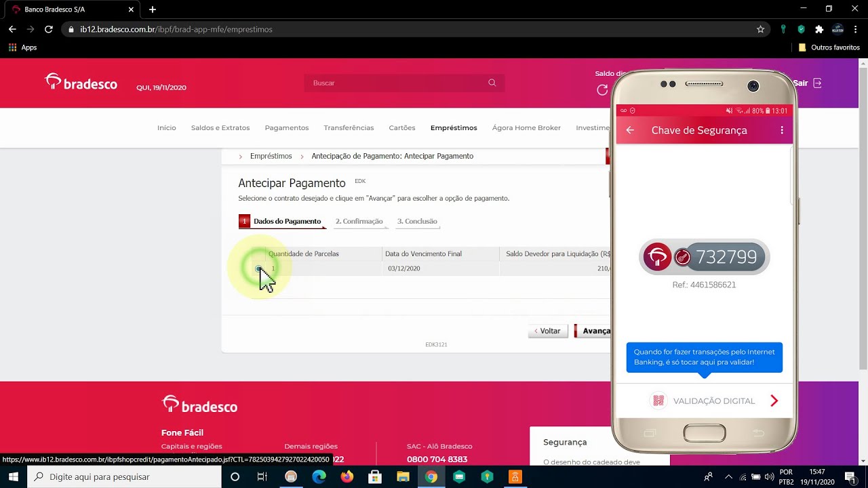Image resolution: width=868 pixels, height=488 pixels.
Task: Click the 0800 704 8383 phone number
Action: pyautogui.click(x=437, y=460)
